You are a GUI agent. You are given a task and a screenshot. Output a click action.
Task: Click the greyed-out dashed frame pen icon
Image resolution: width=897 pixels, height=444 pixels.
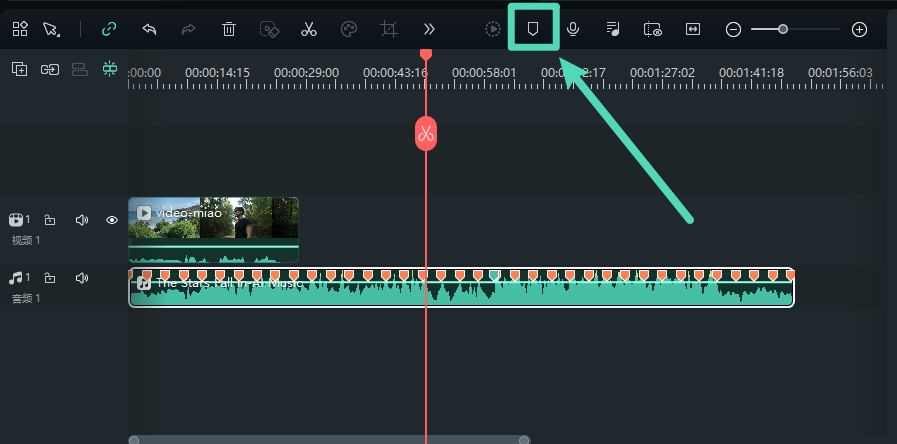click(x=269, y=29)
